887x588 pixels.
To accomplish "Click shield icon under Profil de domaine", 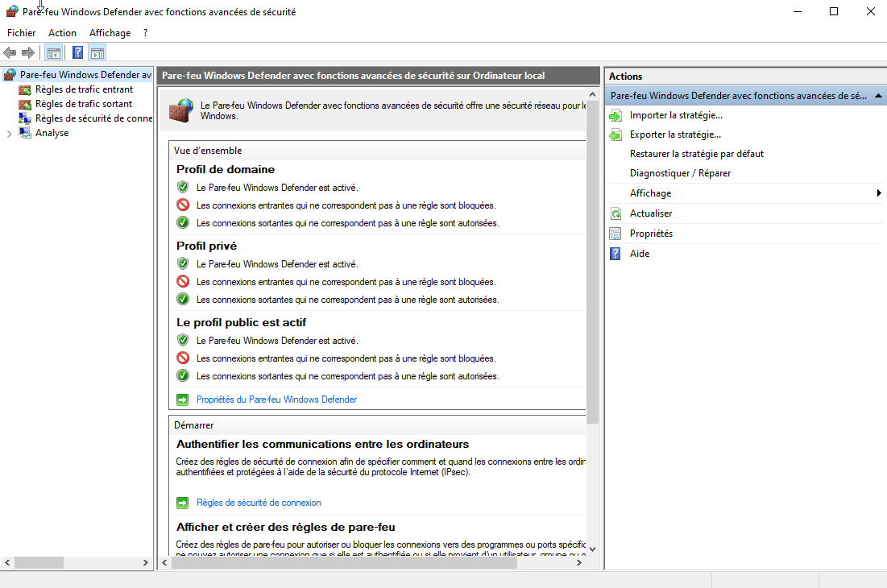I will [183, 187].
